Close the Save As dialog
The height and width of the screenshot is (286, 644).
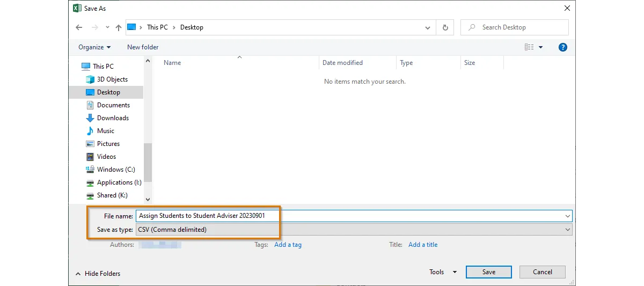click(x=567, y=8)
